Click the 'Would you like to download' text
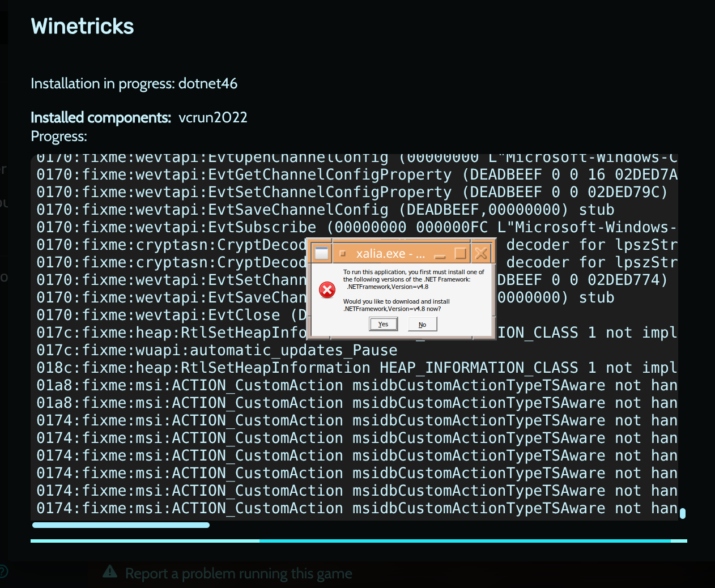 (397, 305)
